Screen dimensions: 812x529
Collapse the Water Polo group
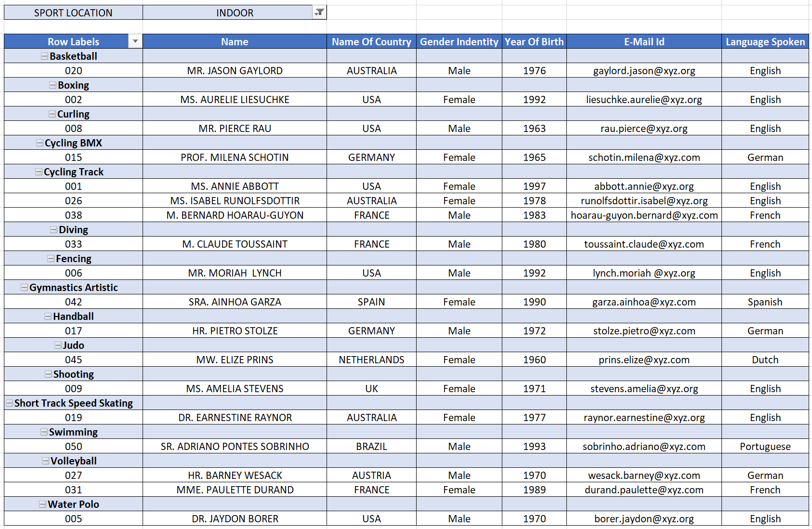coord(42,504)
